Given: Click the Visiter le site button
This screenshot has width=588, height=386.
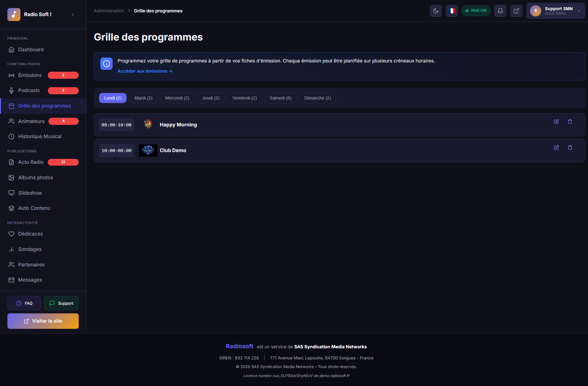Looking at the screenshot, I should (x=43, y=321).
